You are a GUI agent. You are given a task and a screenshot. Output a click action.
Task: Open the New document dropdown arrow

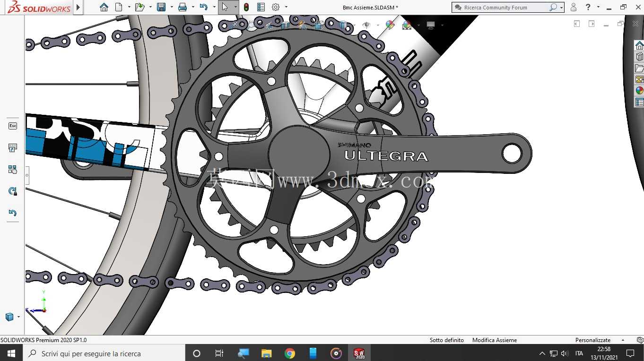click(129, 7)
